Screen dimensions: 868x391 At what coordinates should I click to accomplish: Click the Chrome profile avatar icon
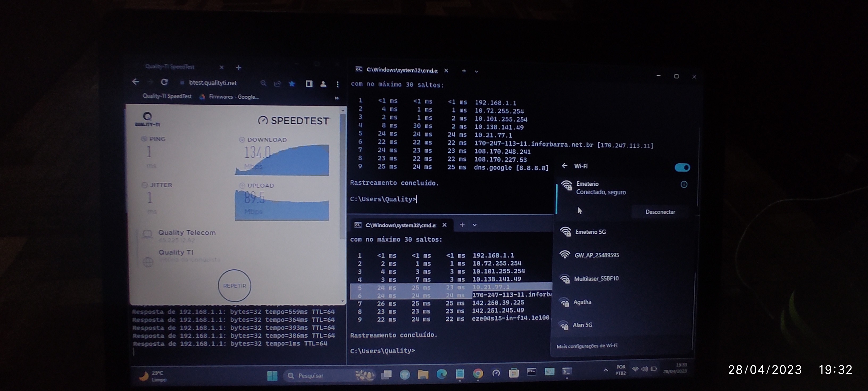(x=323, y=84)
